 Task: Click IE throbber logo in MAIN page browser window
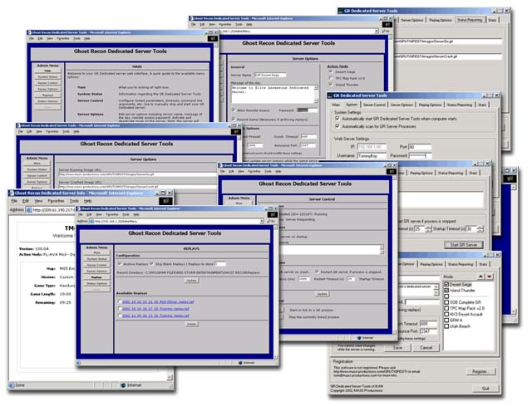213,39
